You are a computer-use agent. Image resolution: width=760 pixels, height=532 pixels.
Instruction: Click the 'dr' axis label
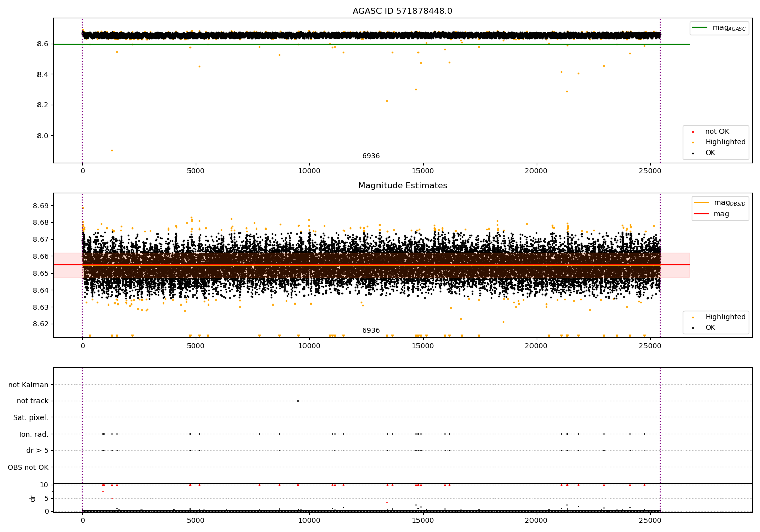pos(33,498)
